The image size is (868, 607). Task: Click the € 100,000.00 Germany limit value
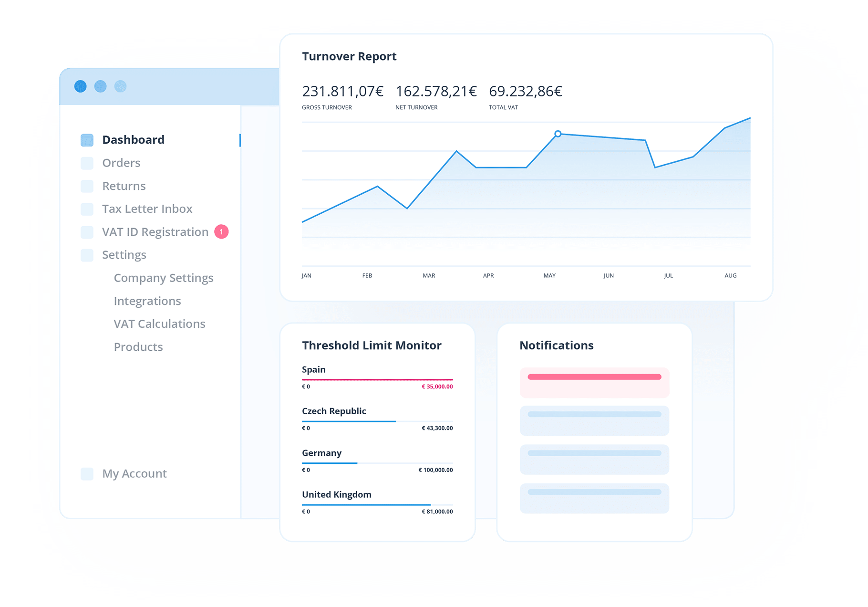(435, 470)
